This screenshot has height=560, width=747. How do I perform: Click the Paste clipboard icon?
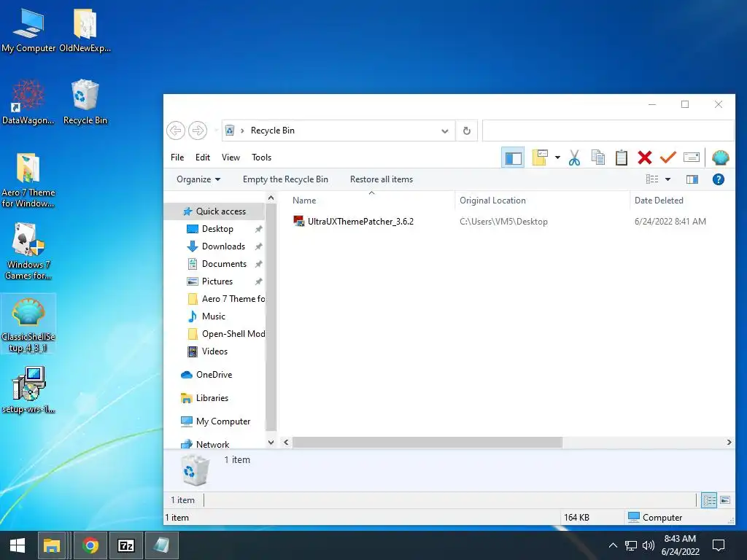[x=622, y=157]
